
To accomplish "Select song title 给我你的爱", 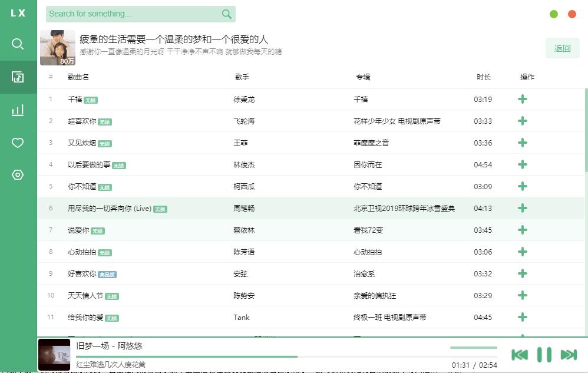I will [85, 317].
